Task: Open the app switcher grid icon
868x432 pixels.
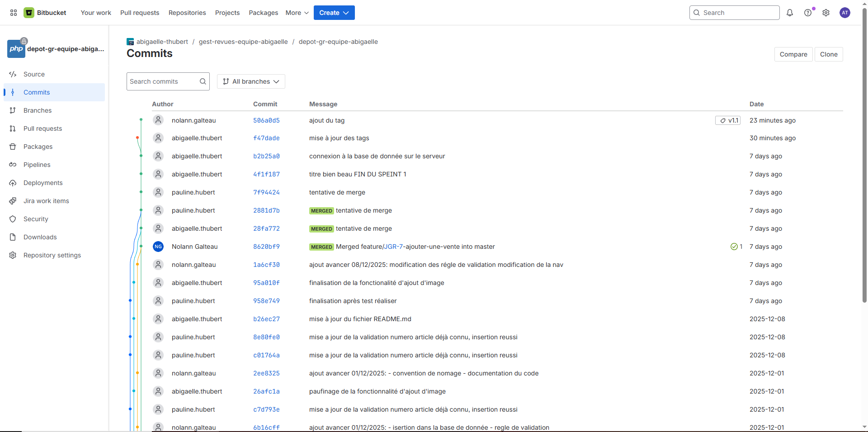Action: [14, 13]
